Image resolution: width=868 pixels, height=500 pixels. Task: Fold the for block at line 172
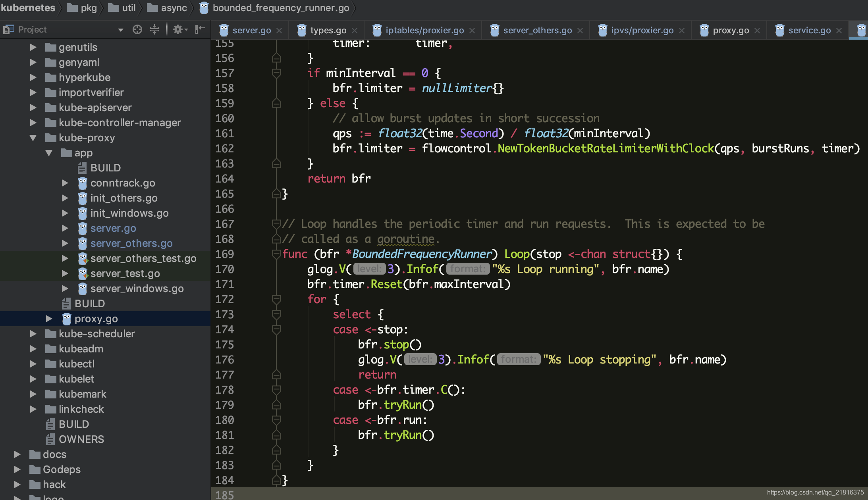click(276, 299)
